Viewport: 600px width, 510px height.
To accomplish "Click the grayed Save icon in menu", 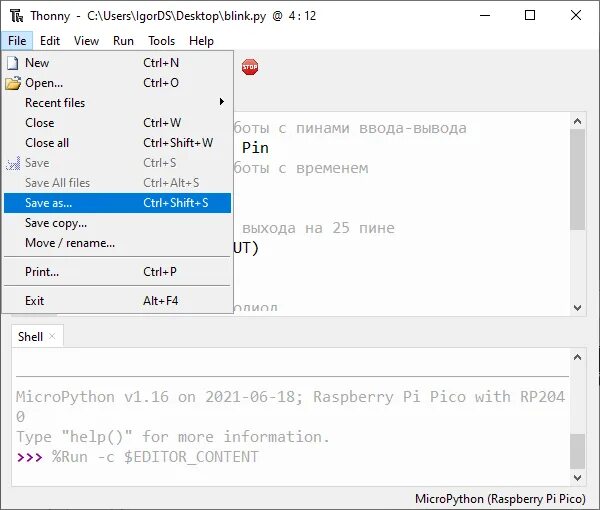I will coord(13,163).
